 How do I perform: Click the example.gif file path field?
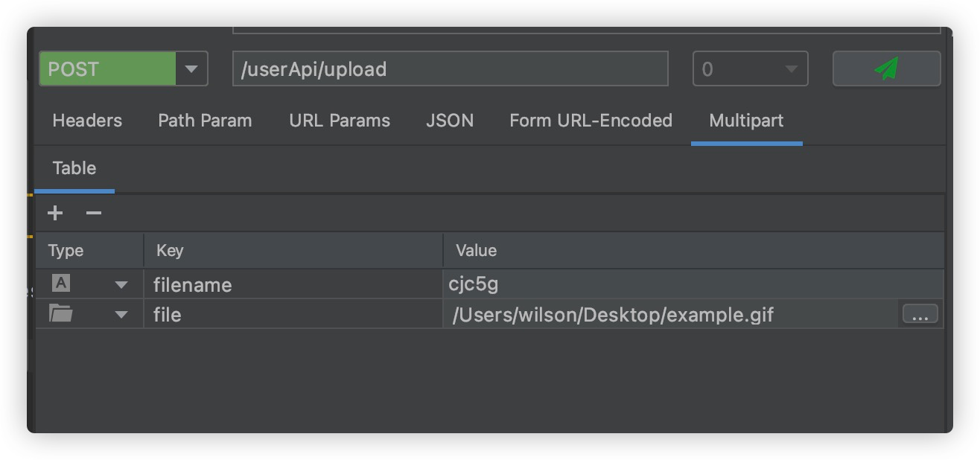pos(670,315)
